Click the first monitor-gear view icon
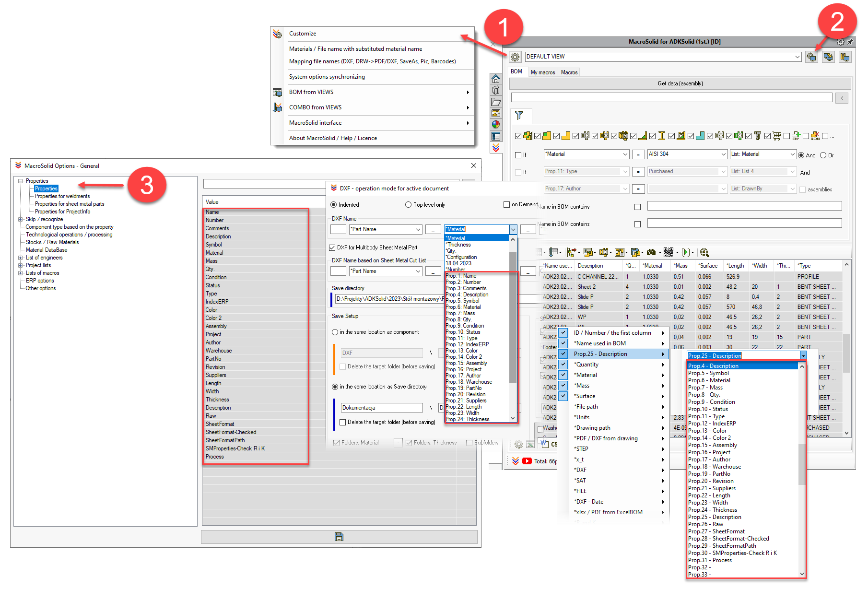Screen dimensions: 868x589 [x=811, y=57]
